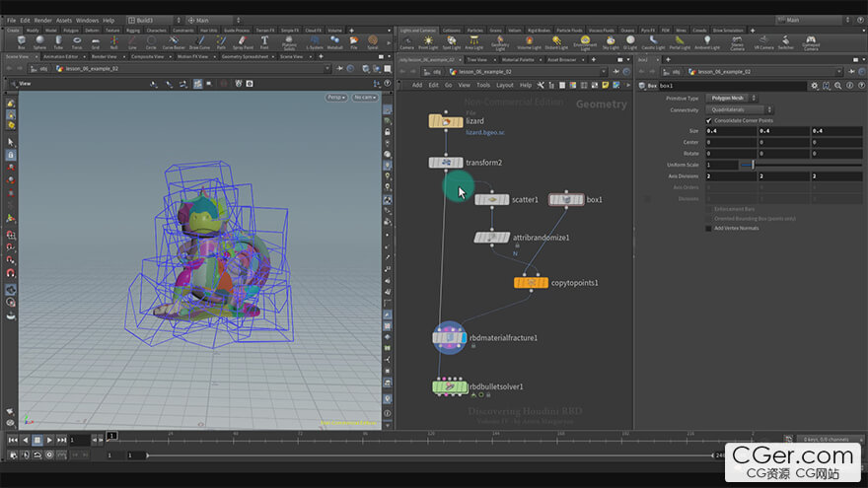The width and height of the screenshot is (868, 488).
Task: Click the first Size value field
Action: pos(730,131)
